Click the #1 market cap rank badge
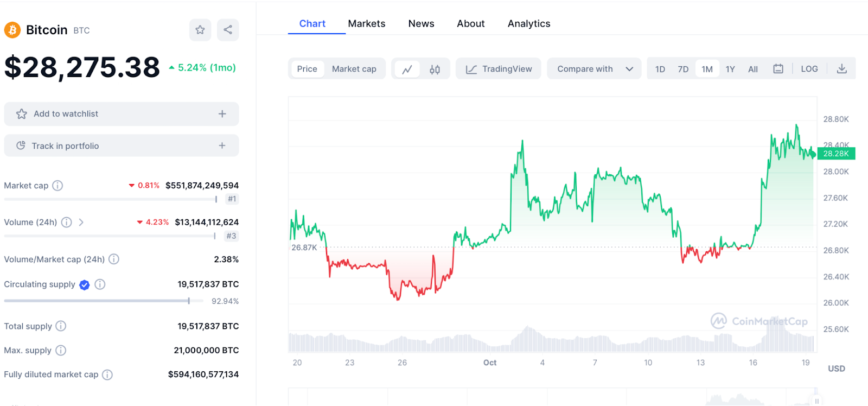This screenshot has height=406, width=868. (x=232, y=199)
